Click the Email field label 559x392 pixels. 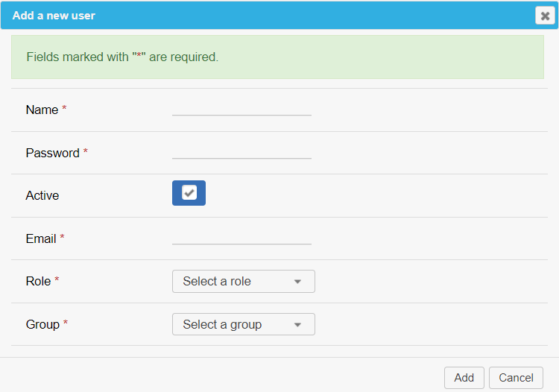click(x=41, y=238)
